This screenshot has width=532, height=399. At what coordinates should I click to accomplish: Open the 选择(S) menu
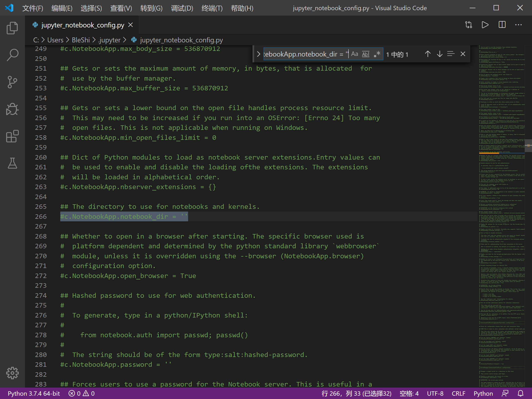tap(91, 8)
